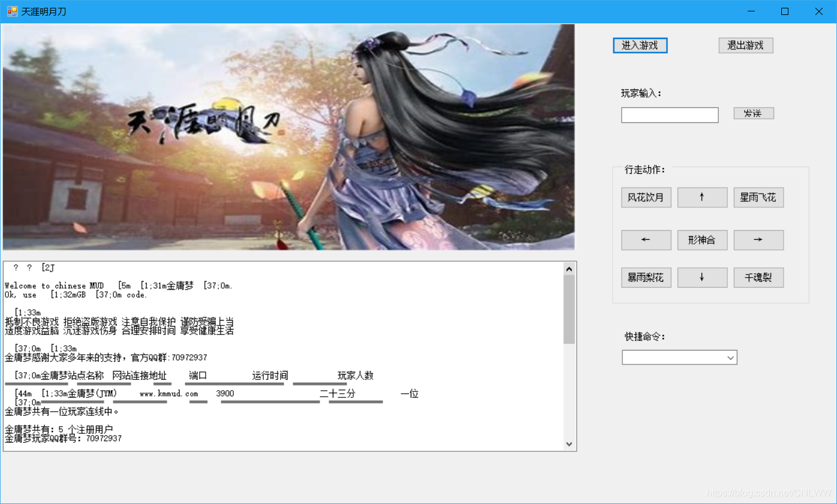The image size is (837, 504).
Task: Click the '金庸梦玩家QQ群号：70972937' line
Action: (63, 439)
